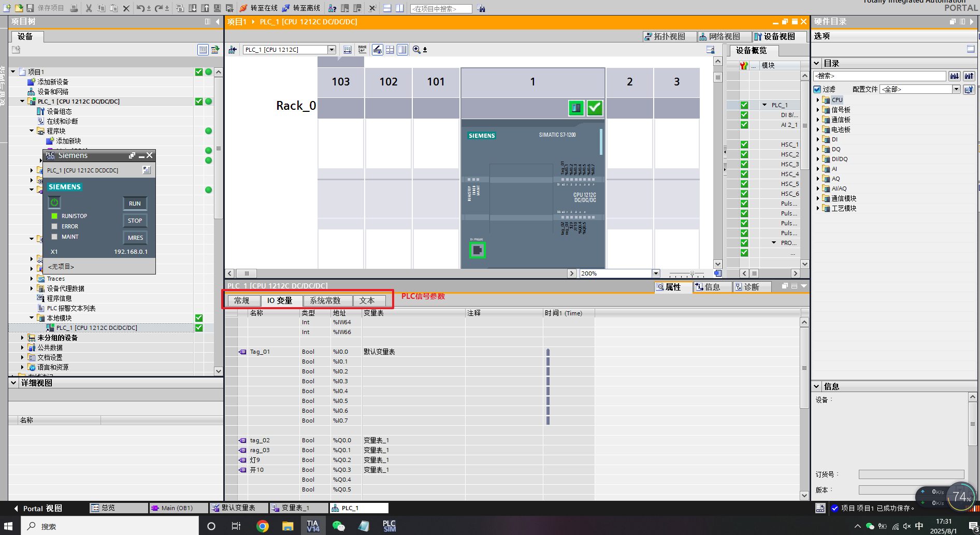The height and width of the screenshot is (535, 980).
Task: Open WeChat from the taskbar
Action: click(338, 526)
